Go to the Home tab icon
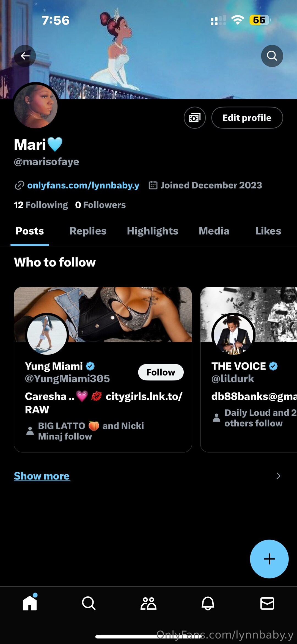The image size is (297, 644). 30,603
